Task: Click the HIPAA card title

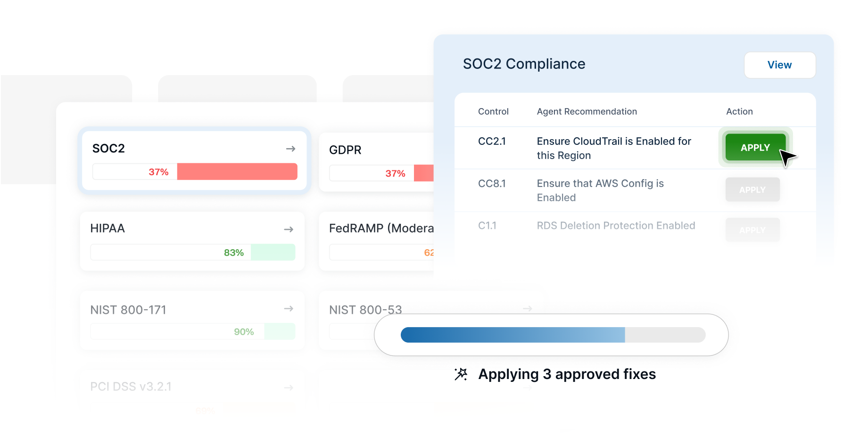Action: (x=107, y=228)
